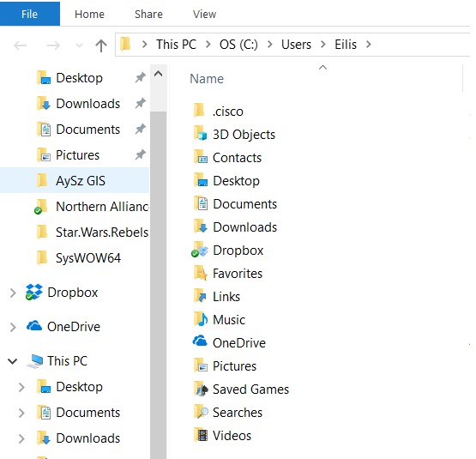Screen dimensions: 476x459
Task: Click the '3D Objects' folder name
Action: [244, 134]
